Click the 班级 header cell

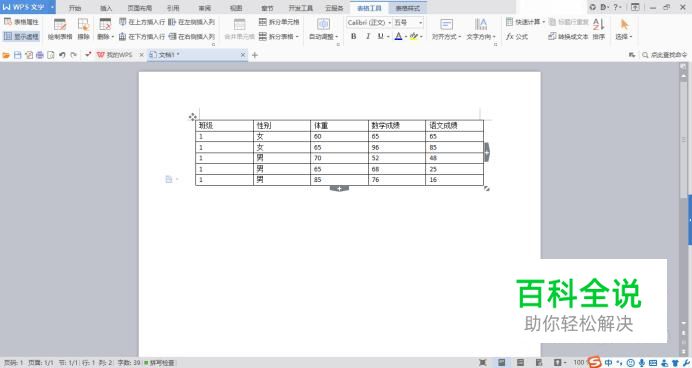click(224, 125)
